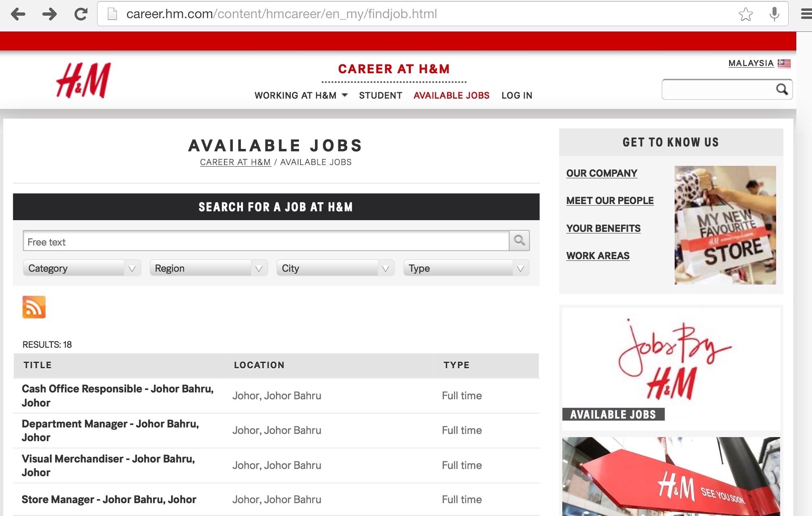This screenshot has width=812, height=516.
Task: Select Available Jobs in navigation
Action: 452,95
